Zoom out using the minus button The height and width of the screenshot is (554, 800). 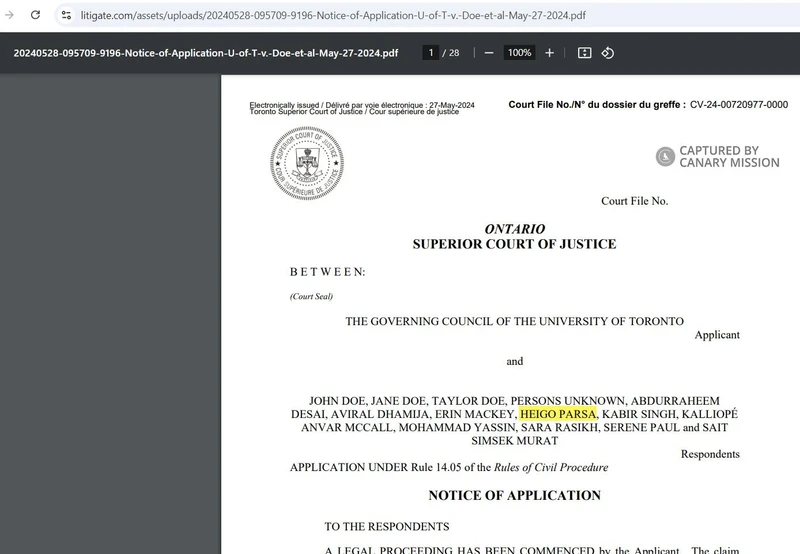pyautogui.click(x=489, y=53)
